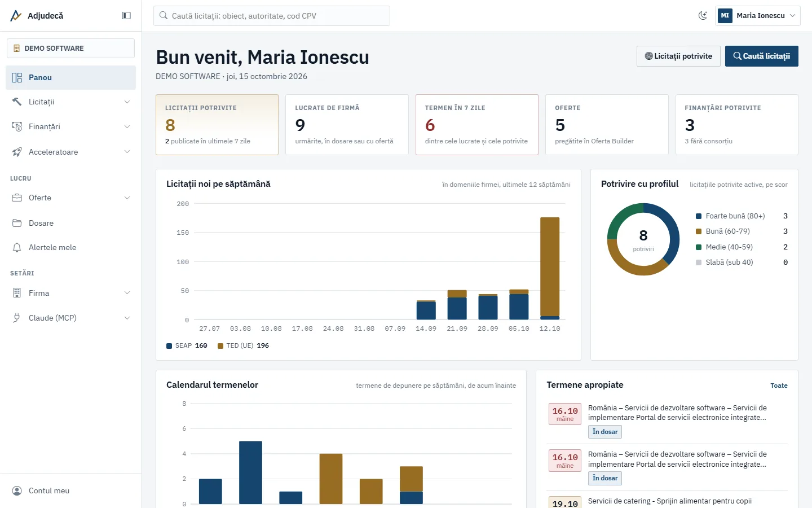The image size is (812, 508).
Task: Toggle dark mode with the moon icon
Action: click(703, 16)
